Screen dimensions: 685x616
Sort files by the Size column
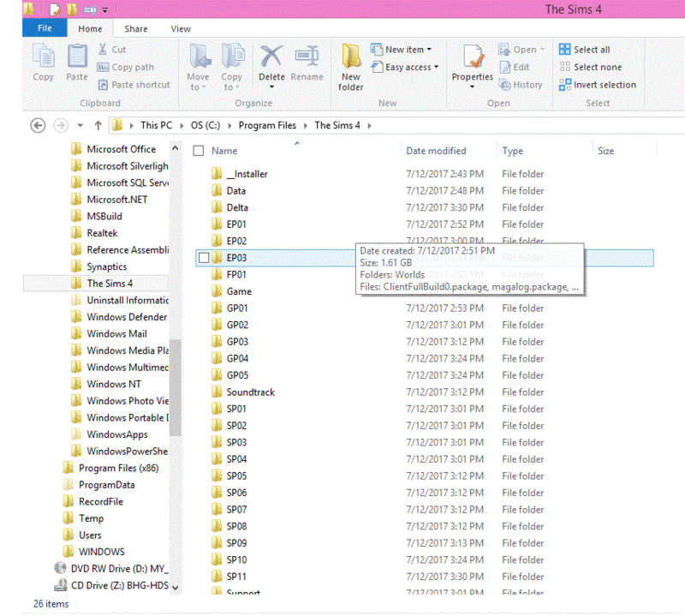point(605,151)
